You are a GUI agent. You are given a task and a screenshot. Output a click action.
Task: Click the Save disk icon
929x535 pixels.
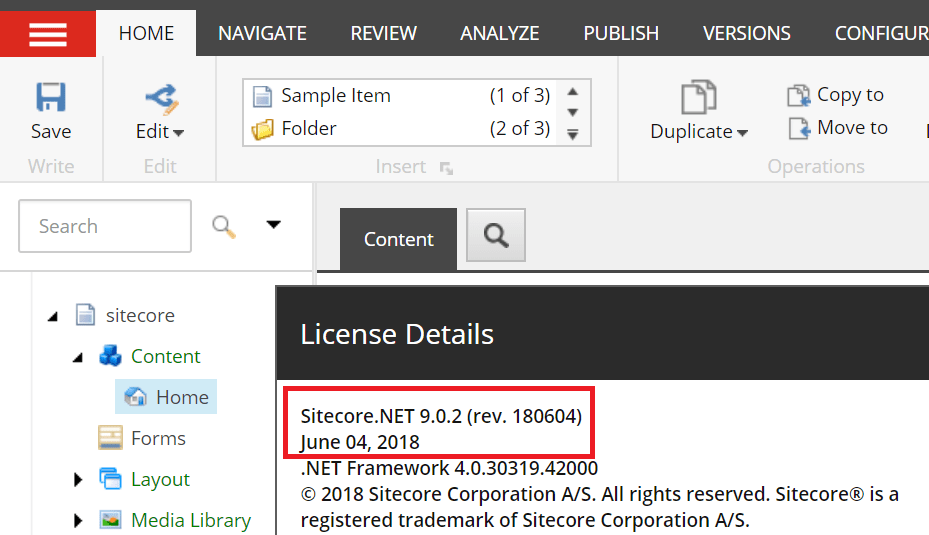(x=50, y=97)
